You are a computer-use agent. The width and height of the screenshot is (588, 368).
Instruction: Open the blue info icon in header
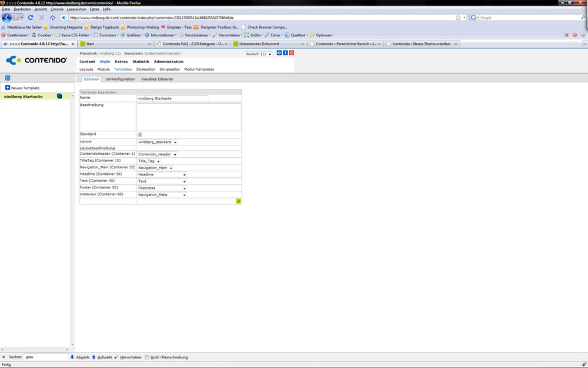(x=285, y=53)
